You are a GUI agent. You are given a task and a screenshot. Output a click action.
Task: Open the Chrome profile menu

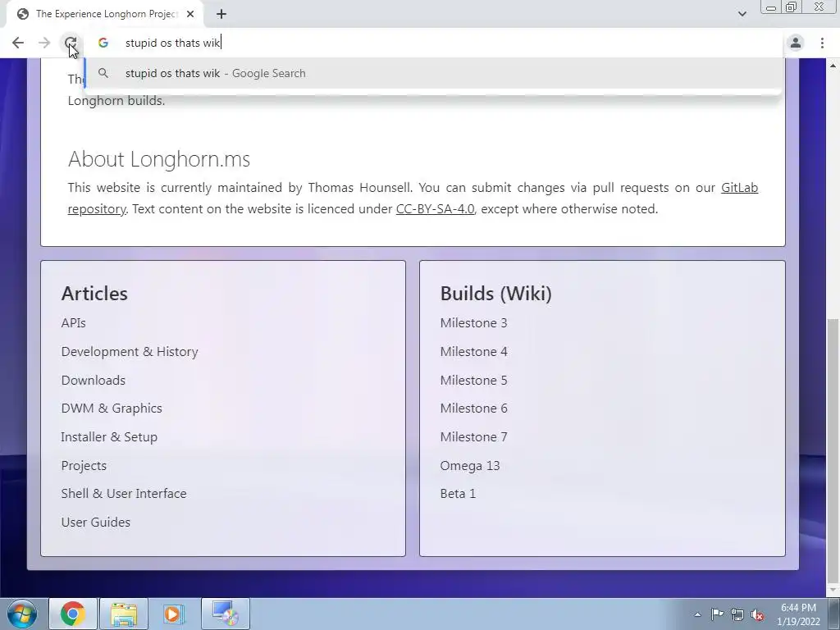click(796, 43)
